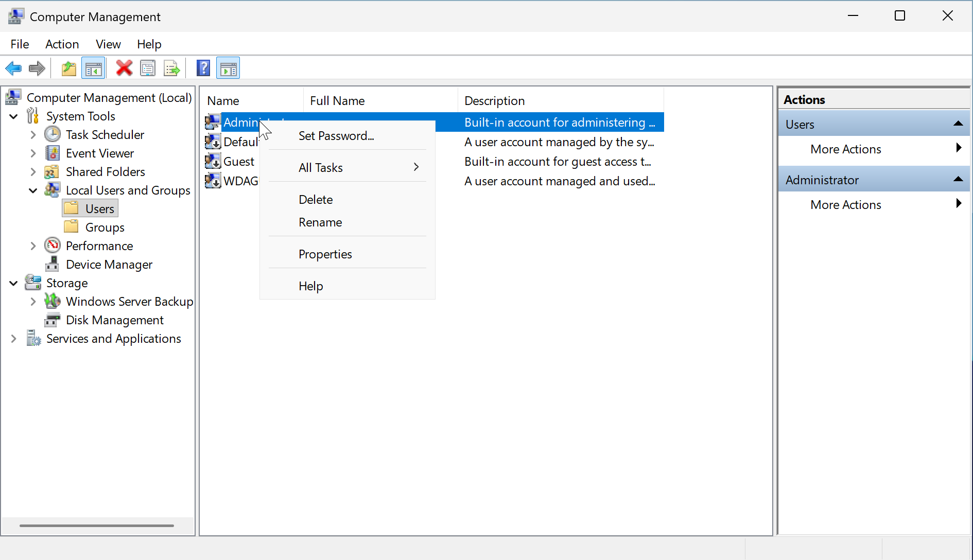
Task: Toggle the Show/Hide Action Pane icon
Action: pyautogui.click(x=228, y=68)
